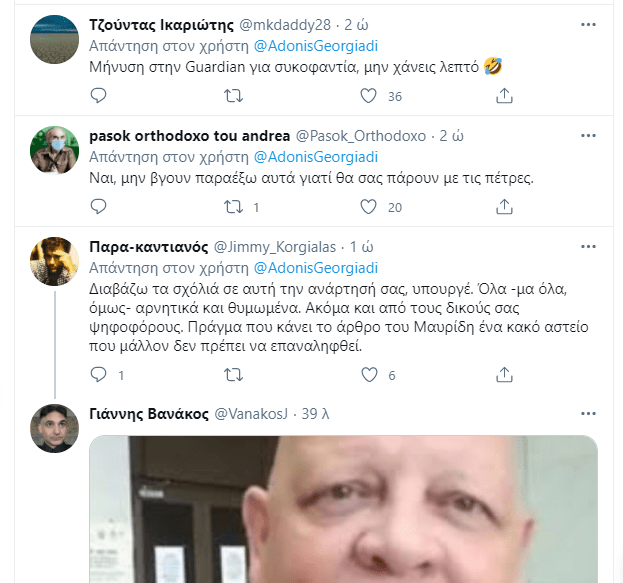Like the tweet with 36 likes

coord(368,96)
